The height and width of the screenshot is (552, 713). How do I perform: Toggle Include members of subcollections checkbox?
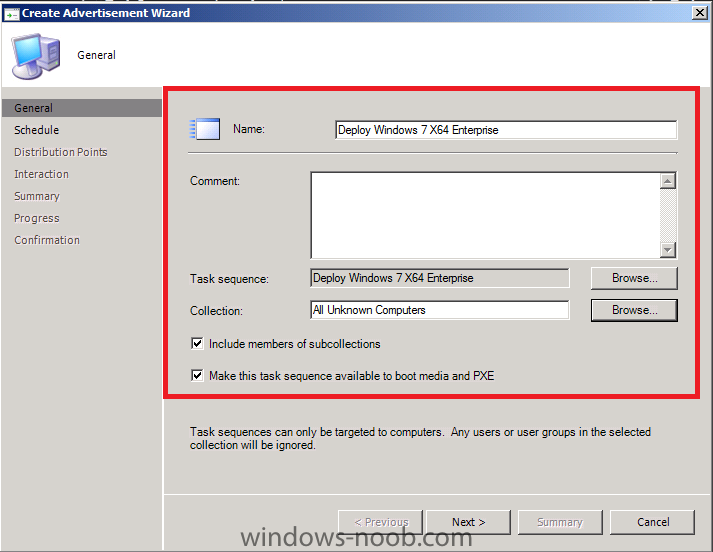point(197,343)
